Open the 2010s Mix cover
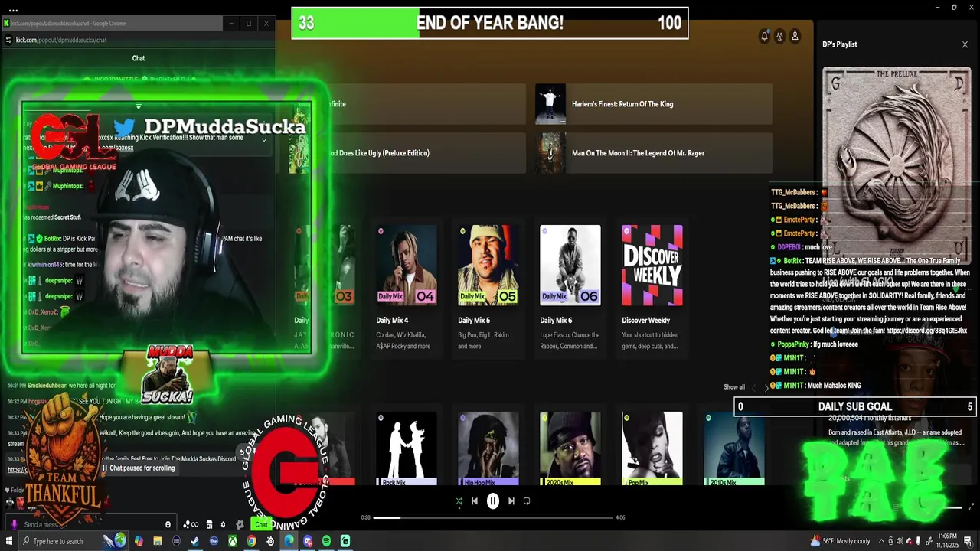The width and height of the screenshot is (980, 551). 733,448
